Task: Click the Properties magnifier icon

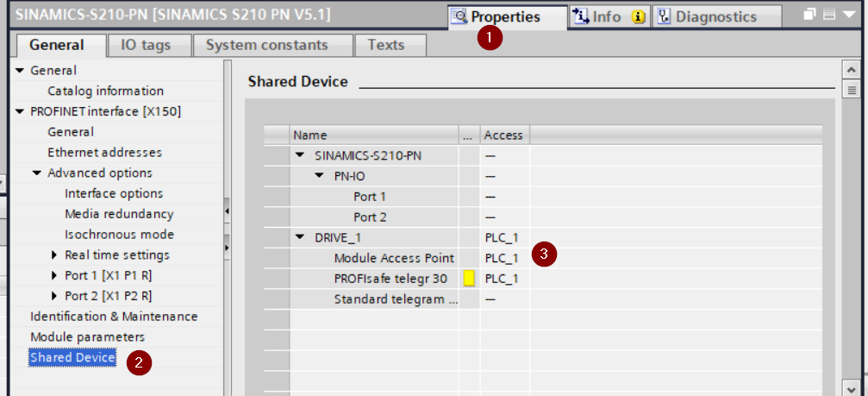Action: coord(459,16)
